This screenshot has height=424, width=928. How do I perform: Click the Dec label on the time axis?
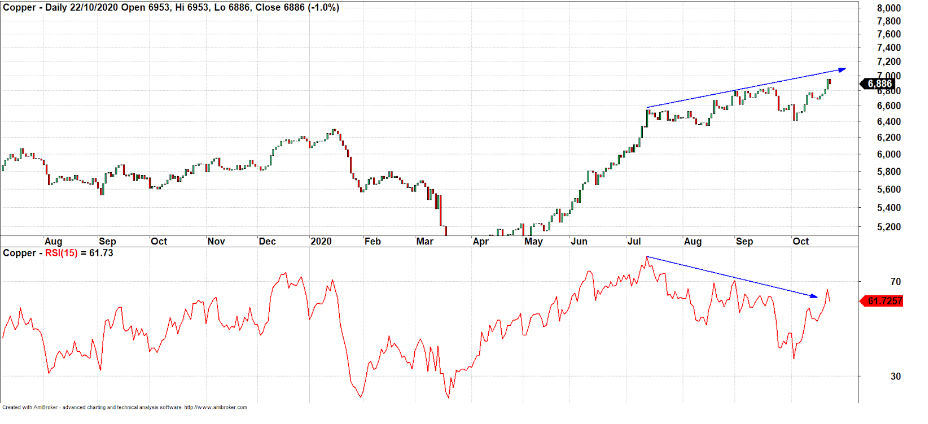(x=267, y=242)
